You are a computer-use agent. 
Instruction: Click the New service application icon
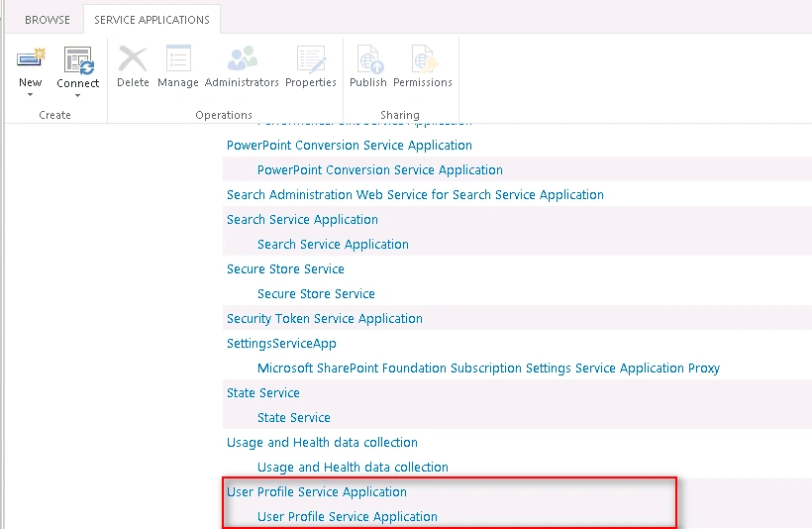click(x=31, y=59)
